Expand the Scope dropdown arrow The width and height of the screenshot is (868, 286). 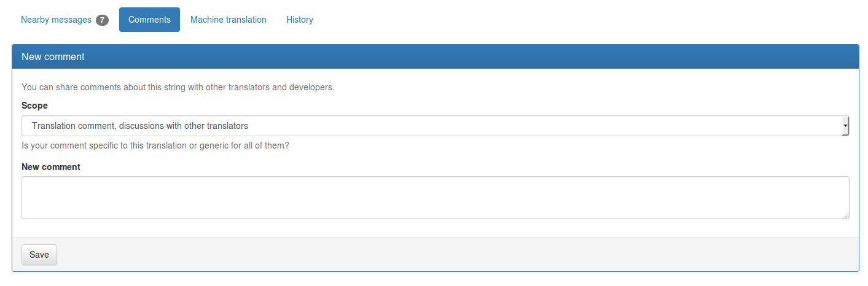click(x=846, y=126)
